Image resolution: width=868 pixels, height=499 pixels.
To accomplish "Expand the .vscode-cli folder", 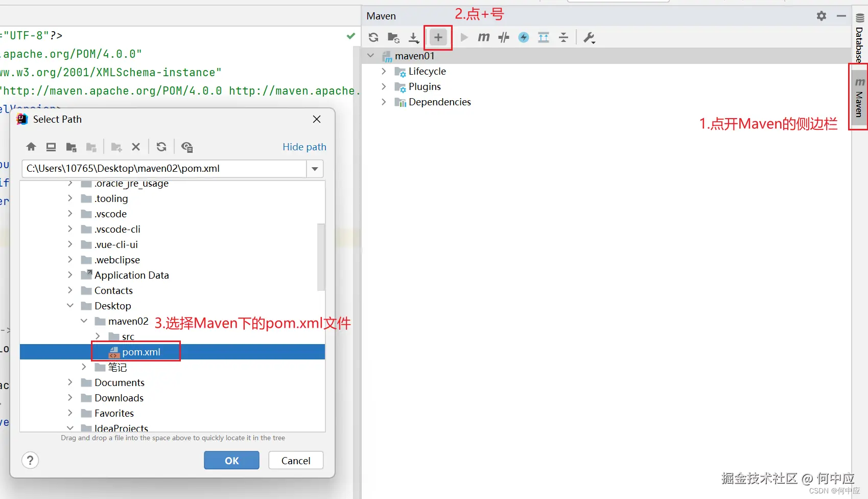I will [70, 229].
